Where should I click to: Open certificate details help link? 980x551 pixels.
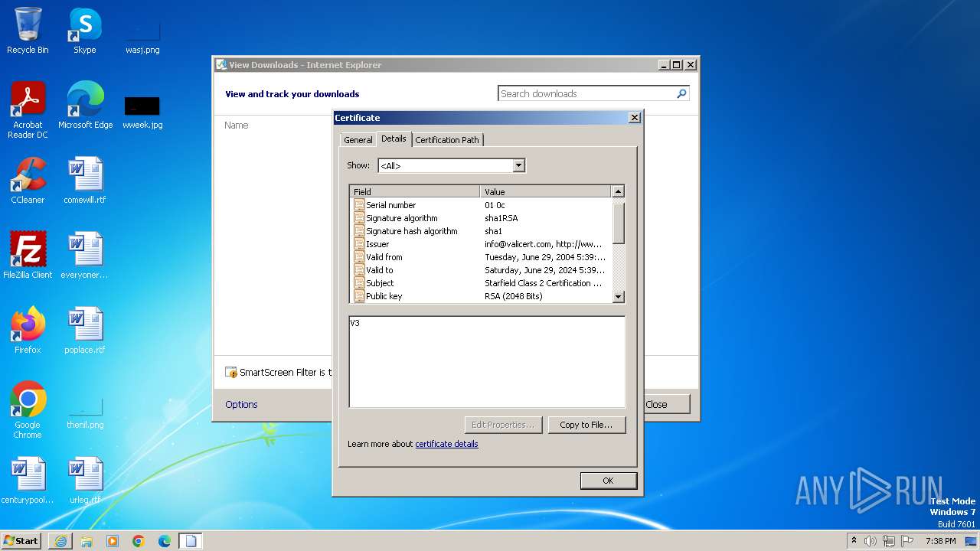(446, 444)
